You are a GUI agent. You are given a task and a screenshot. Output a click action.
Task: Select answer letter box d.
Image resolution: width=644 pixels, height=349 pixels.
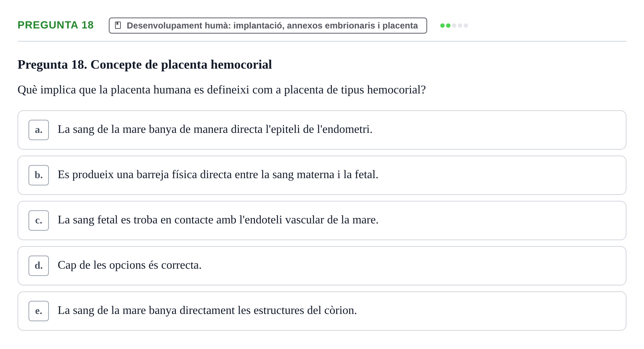pos(39,266)
